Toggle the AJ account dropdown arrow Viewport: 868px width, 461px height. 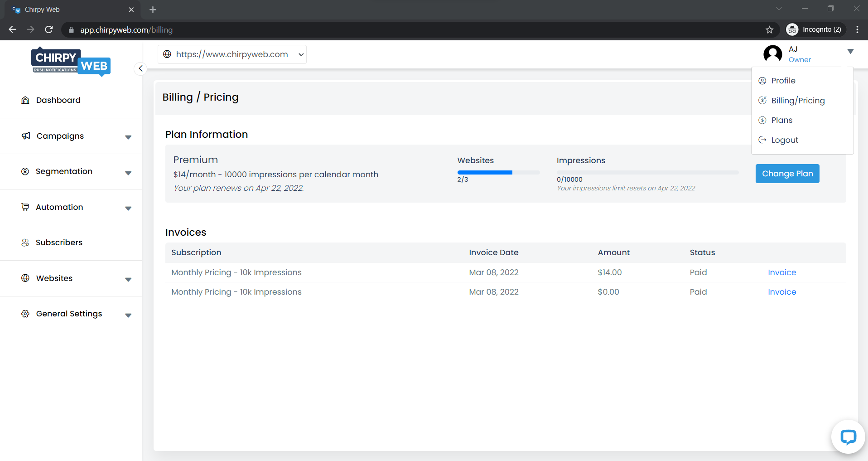click(850, 51)
